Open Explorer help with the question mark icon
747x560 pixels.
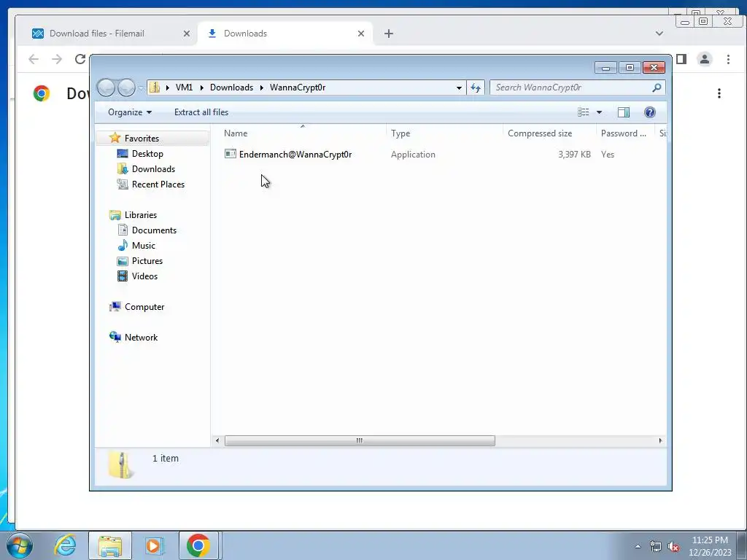tap(649, 112)
